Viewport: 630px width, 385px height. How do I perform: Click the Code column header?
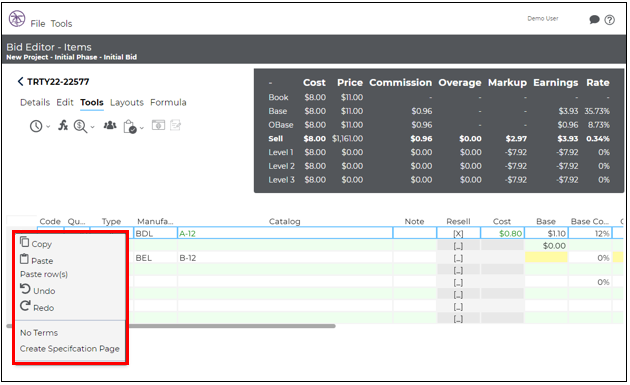pos(50,221)
